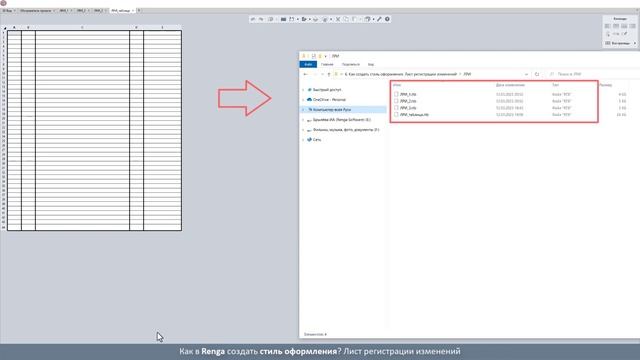The width and height of the screenshot is (640, 360).
Task: Click the OneDrive cloud icon in Explorer sidebar
Action: coord(309,100)
